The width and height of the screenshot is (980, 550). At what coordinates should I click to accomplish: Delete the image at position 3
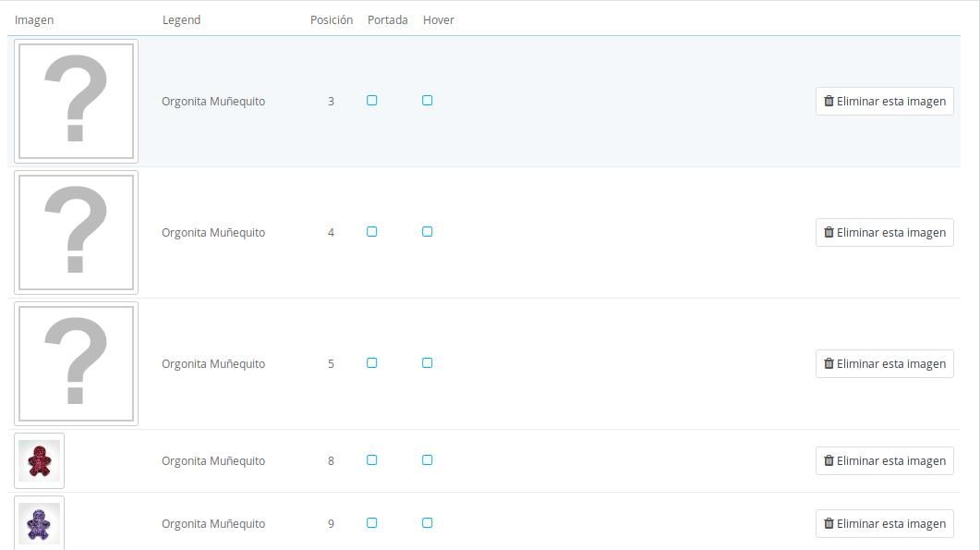click(884, 102)
